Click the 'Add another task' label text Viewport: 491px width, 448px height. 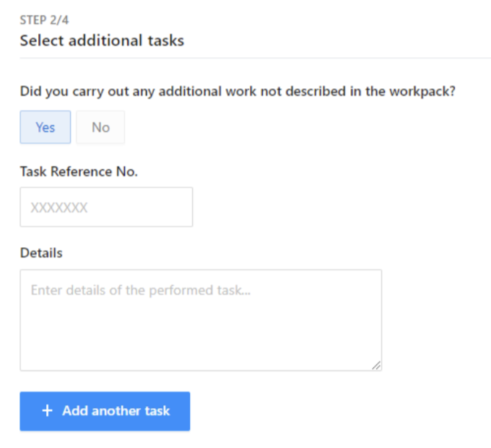point(116,410)
